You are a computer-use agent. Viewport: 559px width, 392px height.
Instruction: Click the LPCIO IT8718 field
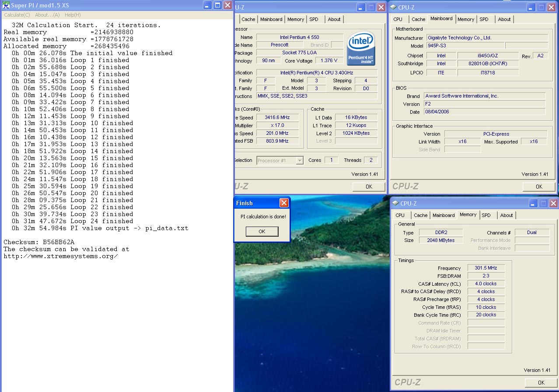[488, 73]
